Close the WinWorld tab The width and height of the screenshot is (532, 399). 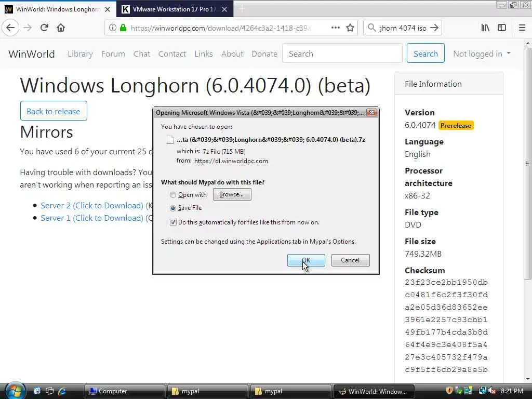tap(108, 9)
